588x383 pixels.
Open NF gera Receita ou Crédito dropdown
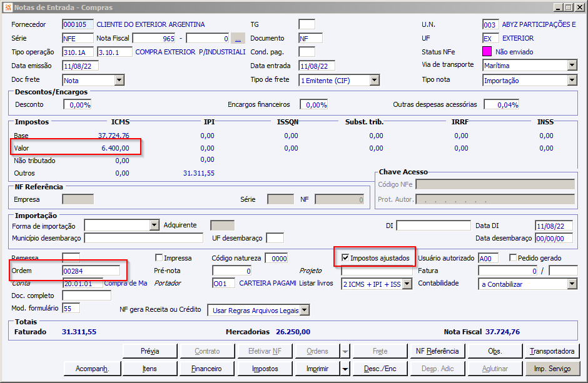(305, 310)
